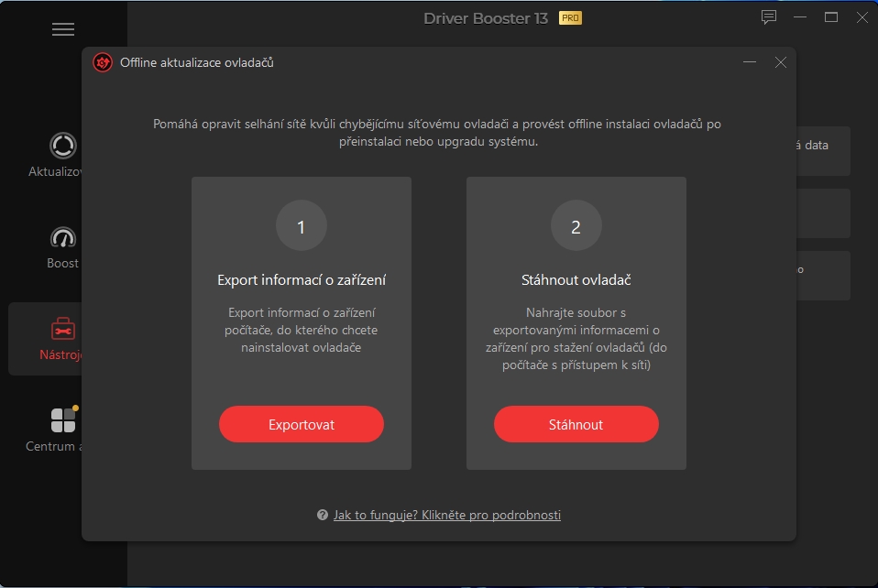Click the red Nástroje toolbox icon
This screenshot has width=878, height=588.
pyautogui.click(x=63, y=329)
